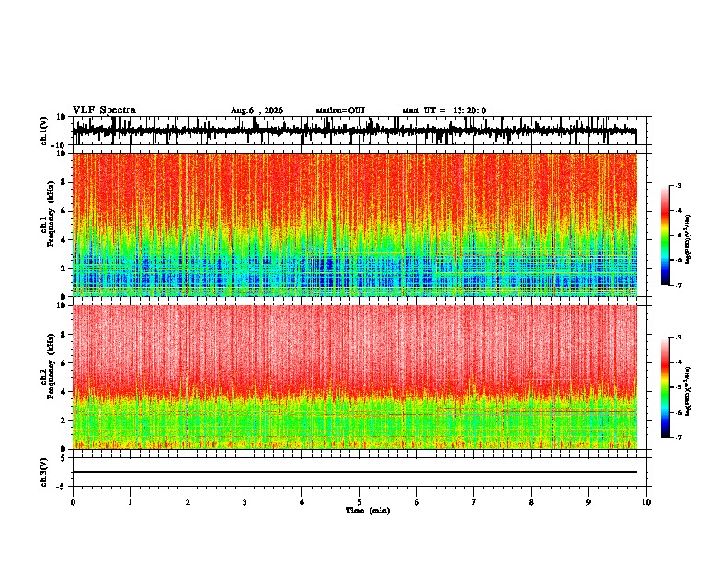Click the "VLF Spectra" title text

click(104, 109)
